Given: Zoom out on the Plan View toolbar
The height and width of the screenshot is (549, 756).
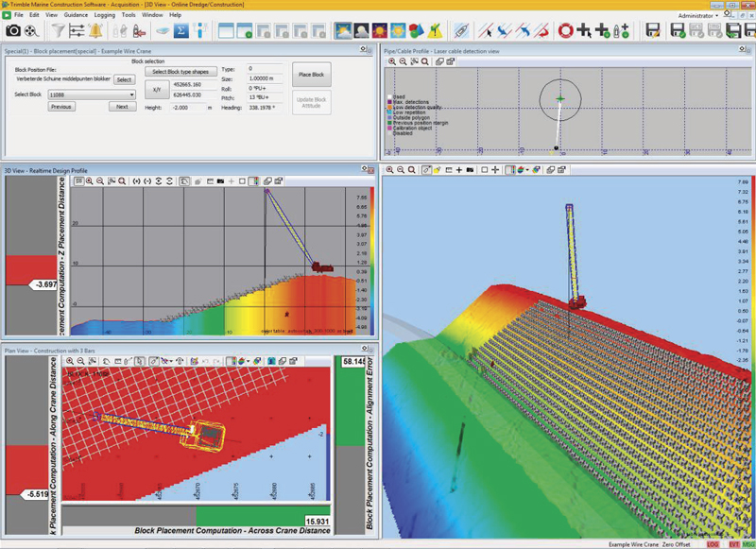Looking at the screenshot, I should (x=81, y=361).
